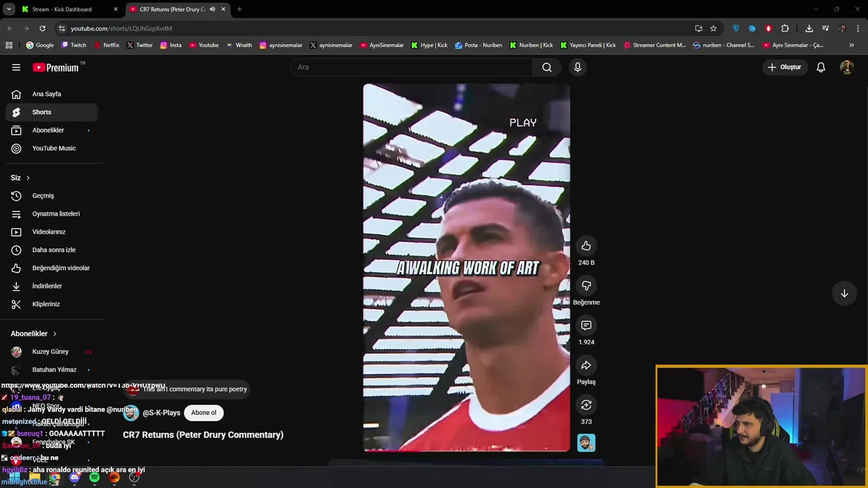Open Posta - Nuriben bookmark

pyautogui.click(x=479, y=45)
